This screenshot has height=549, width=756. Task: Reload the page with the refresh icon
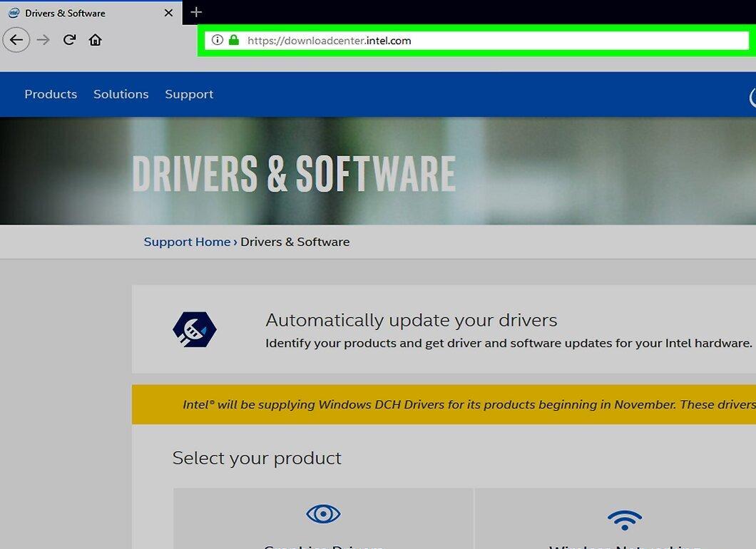[69, 39]
